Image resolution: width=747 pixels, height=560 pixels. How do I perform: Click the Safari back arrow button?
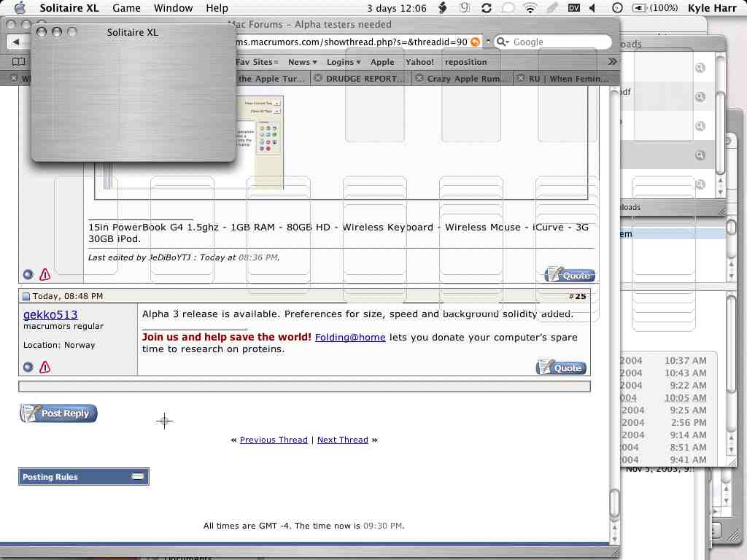16,42
